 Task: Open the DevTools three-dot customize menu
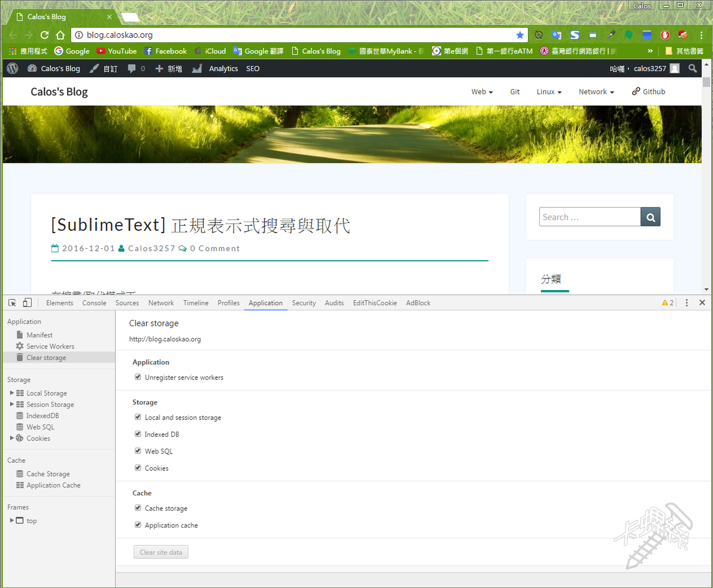(686, 303)
